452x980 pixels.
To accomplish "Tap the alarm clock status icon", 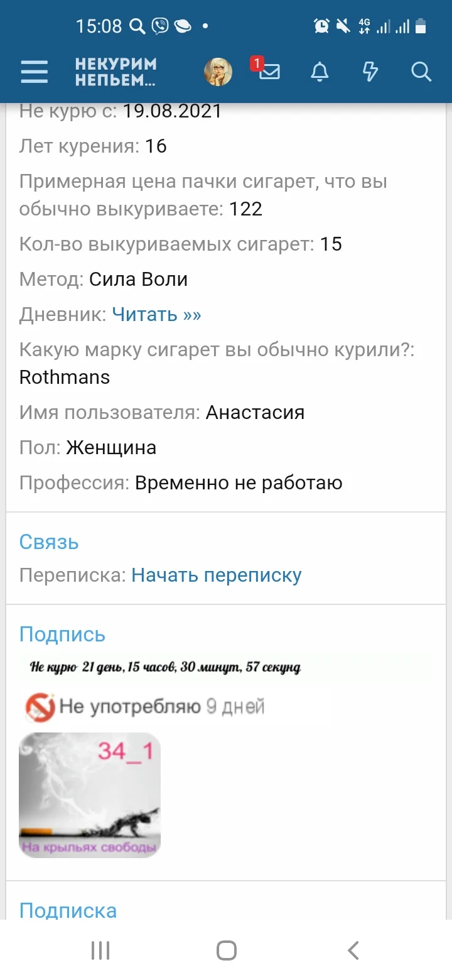I will (x=321, y=25).
